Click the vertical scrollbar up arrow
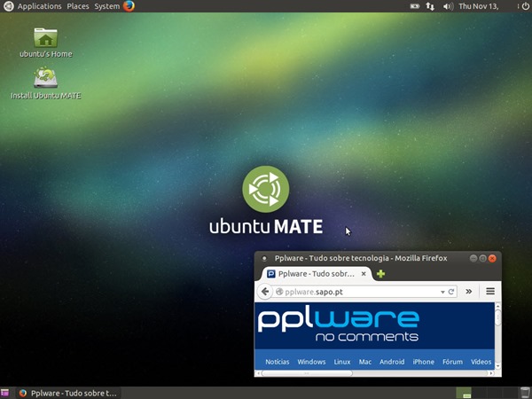This screenshot has height=399, width=532. (497, 307)
